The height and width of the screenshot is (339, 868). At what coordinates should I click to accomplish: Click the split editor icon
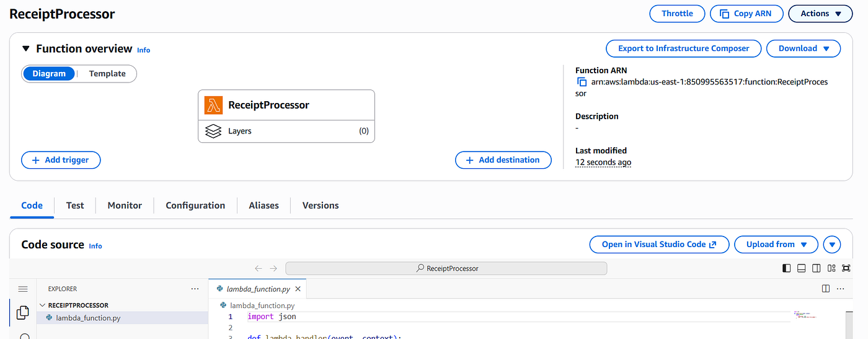pos(826,289)
